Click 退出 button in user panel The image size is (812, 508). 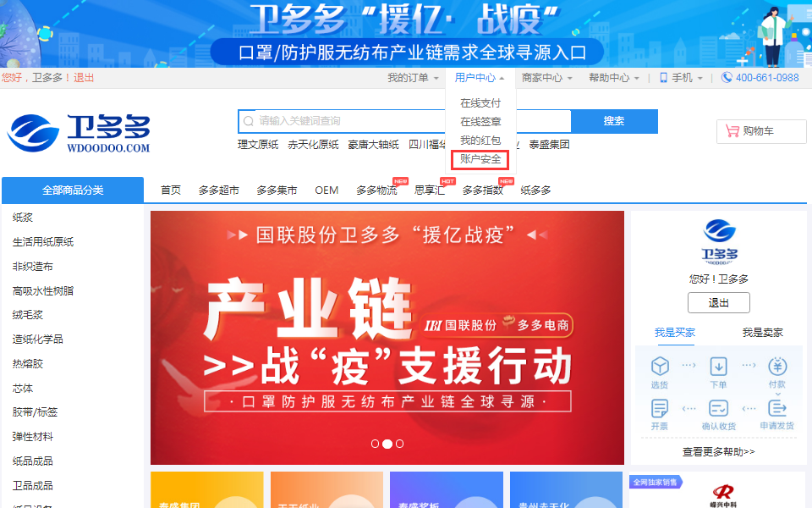(x=719, y=303)
